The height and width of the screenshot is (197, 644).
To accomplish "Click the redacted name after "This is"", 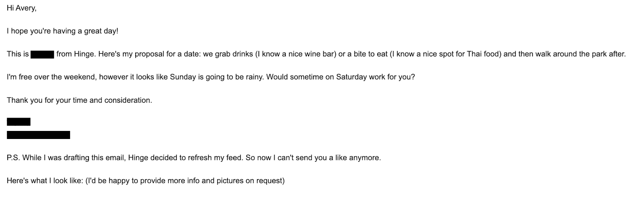I will click(x=42, y=54).
